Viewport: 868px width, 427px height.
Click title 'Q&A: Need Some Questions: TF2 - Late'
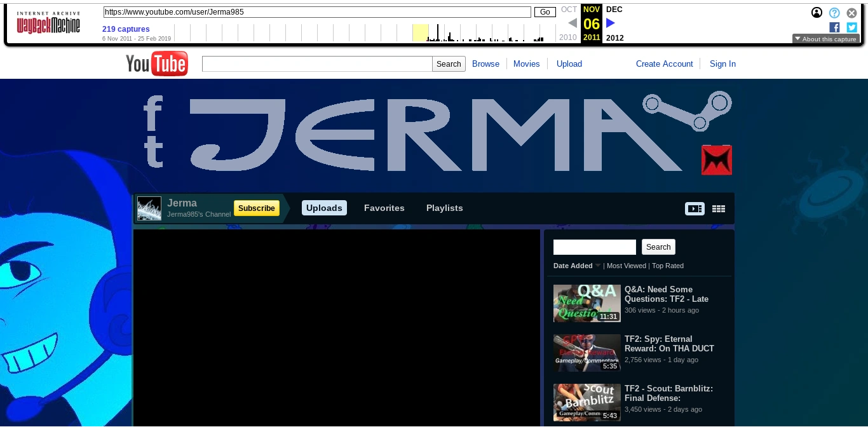667,294
